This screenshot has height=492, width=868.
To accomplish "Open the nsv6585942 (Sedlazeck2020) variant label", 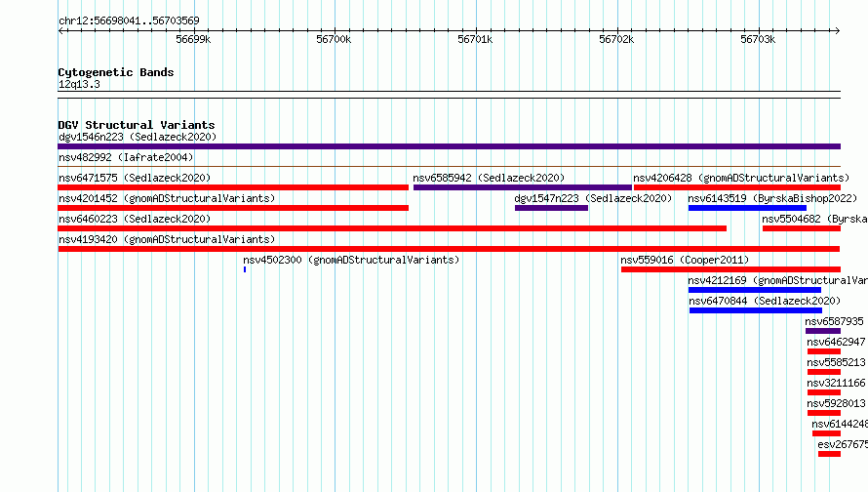I will [489, 178].
